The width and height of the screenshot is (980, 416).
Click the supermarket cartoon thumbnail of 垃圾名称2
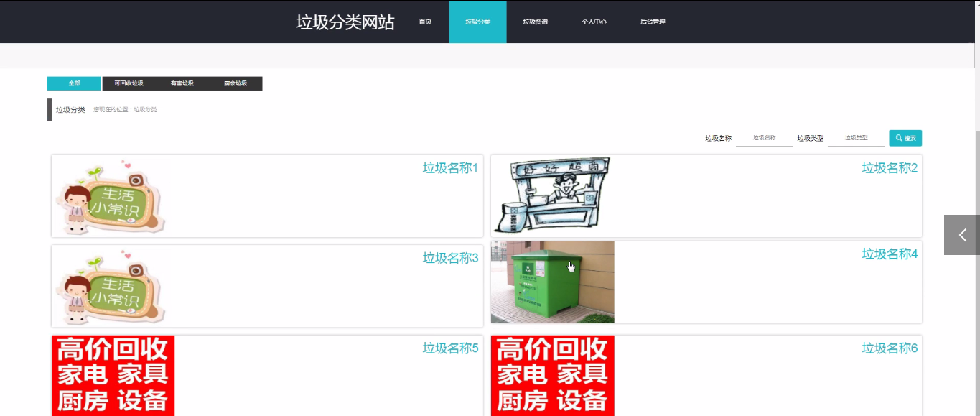coord(552,195)
